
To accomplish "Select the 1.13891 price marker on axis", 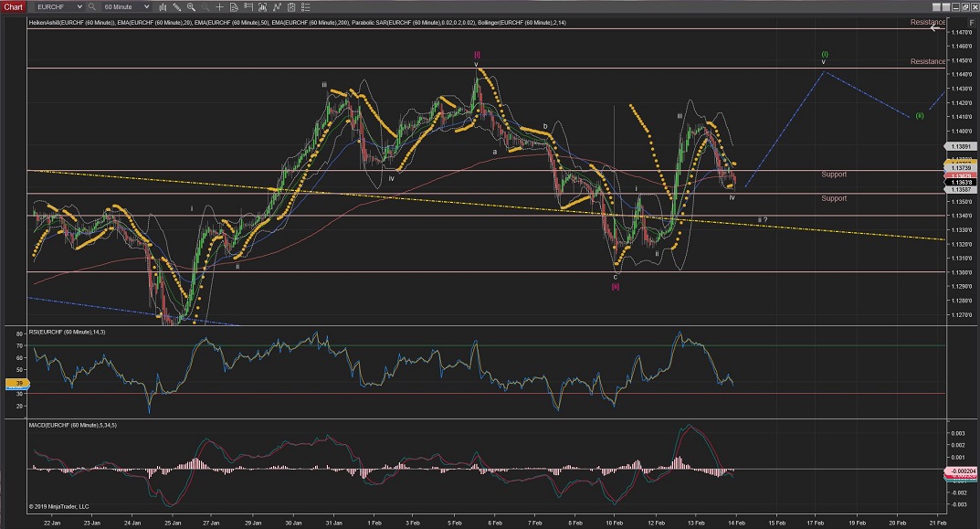I will pyautogui.click(x=961, y=146).
